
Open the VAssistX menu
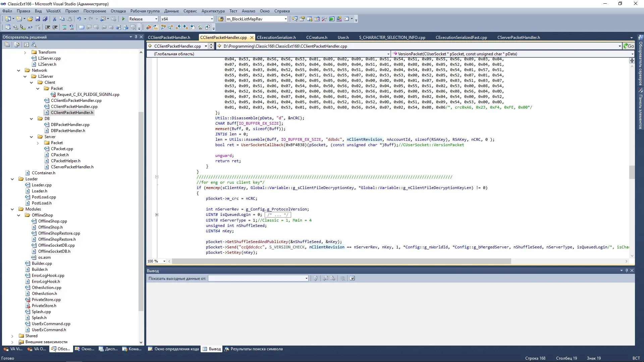pyautogui.click(x=53, y=11)
